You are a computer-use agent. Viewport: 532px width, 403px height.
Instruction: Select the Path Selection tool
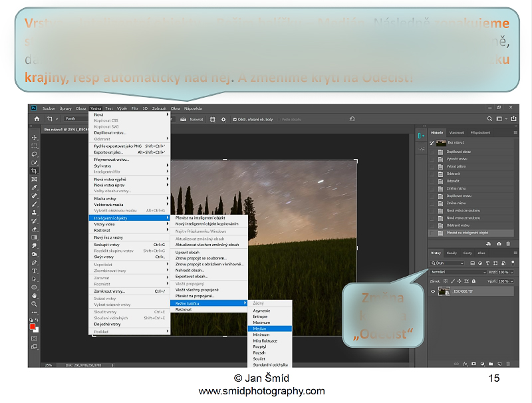click(x=35, y=279)
